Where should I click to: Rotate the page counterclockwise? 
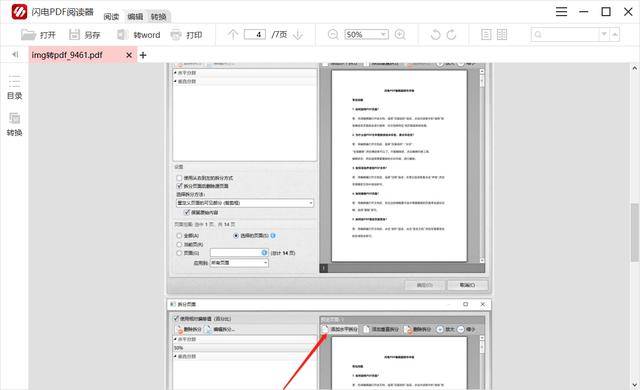click(x=436, y=35)
